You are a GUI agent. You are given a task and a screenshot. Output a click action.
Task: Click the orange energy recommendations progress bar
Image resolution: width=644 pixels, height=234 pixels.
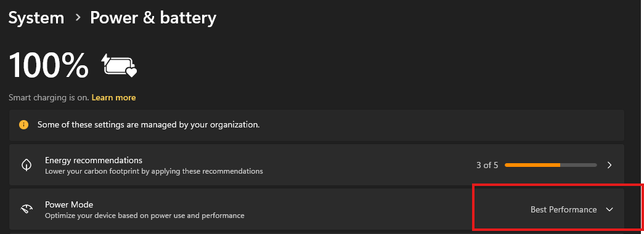pos(551,165)
